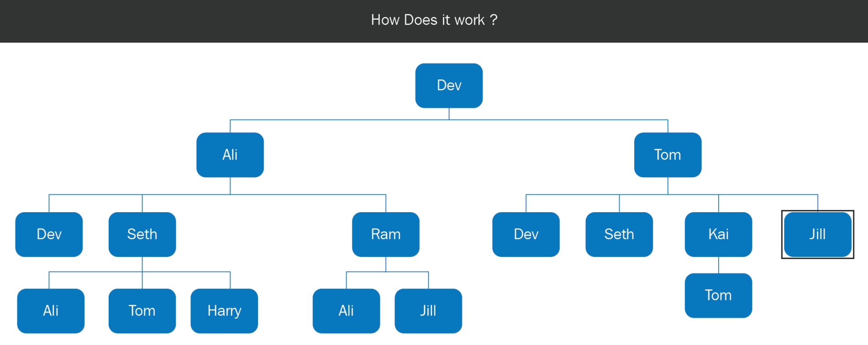Click the Harry node
Viewport: 868px width, 345px height.
coord(224,311)
